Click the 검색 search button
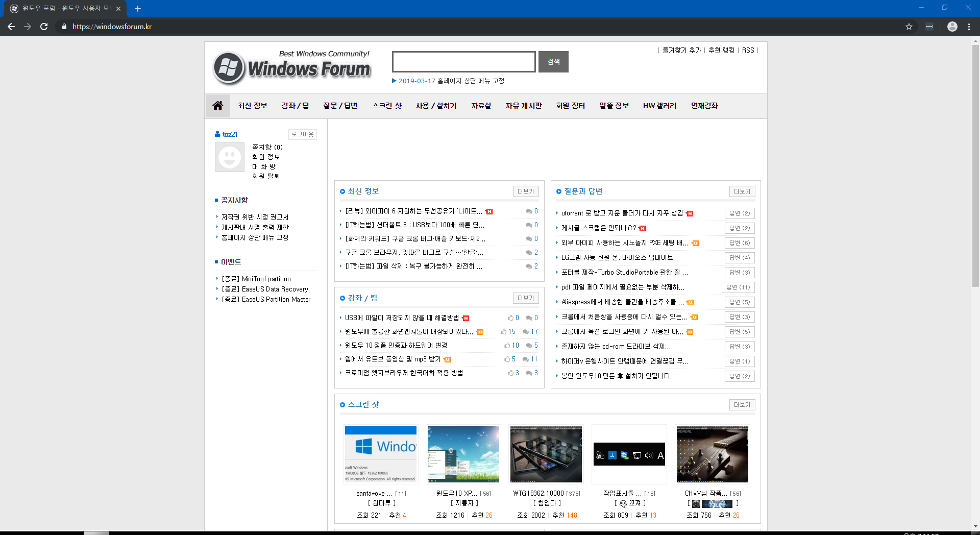Image resolution: width=980 pixels, height=535 pixels. click(553, 62)
